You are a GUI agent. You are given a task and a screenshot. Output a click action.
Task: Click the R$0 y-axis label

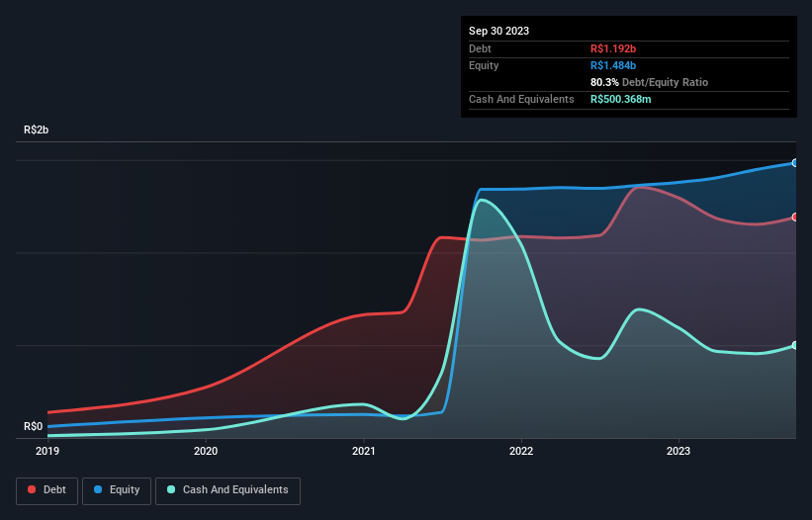pyautogui.click(x=34, y=426)
